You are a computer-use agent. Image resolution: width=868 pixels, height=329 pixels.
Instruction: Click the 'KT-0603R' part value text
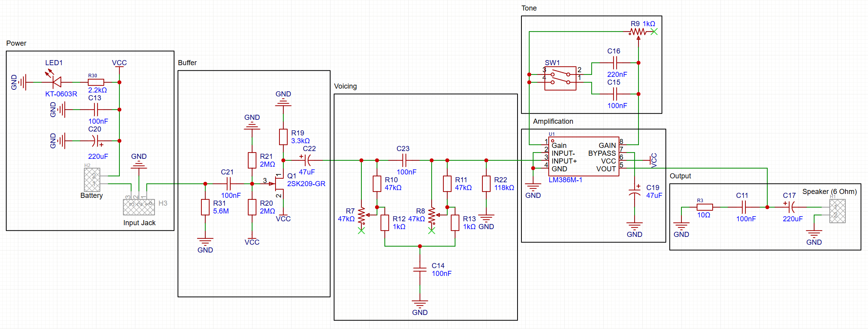tap(61, 94)
